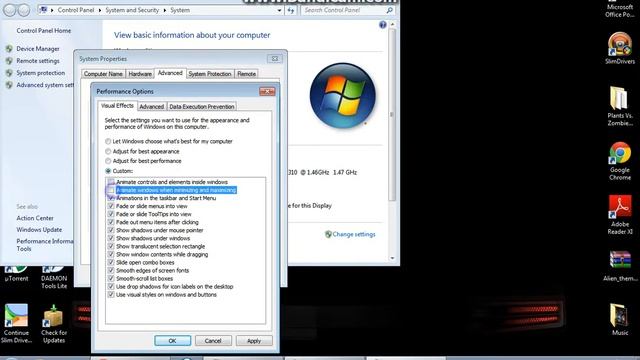The height and width of the screenshot is (360, 640).
Task: Launch Google Chrome from the desktop
Action: pyautogui.click(x=620, y=161)
